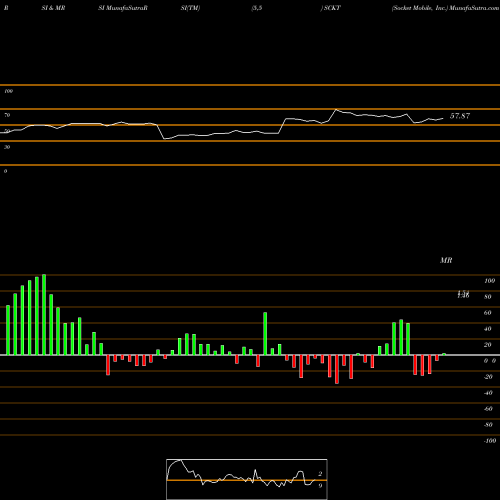Click the 30 level label on RSI axis
Screen dimensions: 500x500
click(x=7, y=147)
